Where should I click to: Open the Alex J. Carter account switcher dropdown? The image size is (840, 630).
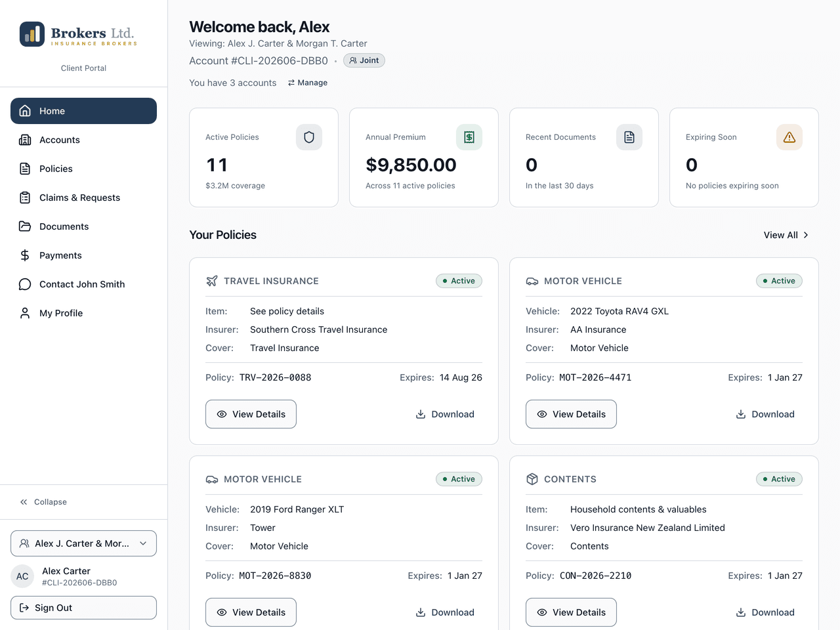pos(83,543)
